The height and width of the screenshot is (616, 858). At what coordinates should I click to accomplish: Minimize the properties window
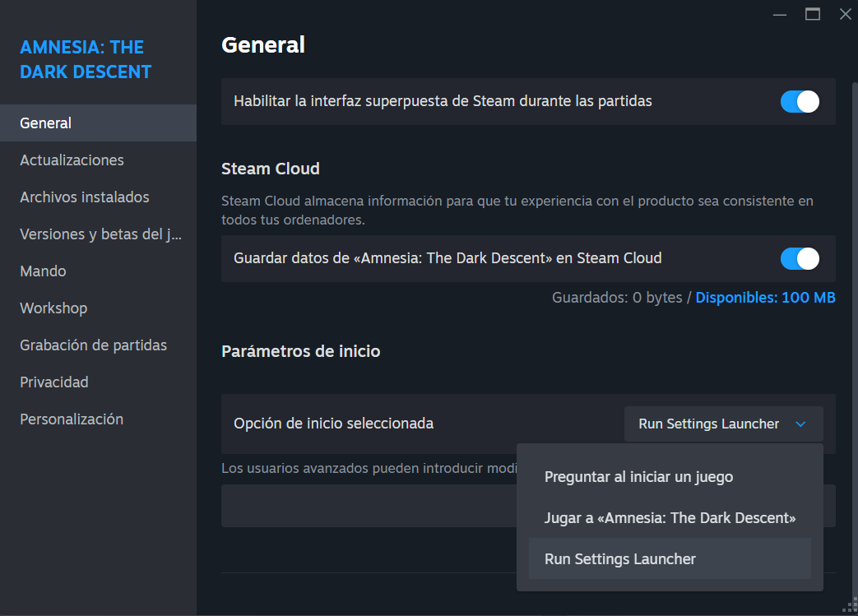pyautogui.click(x=780, y=15)
